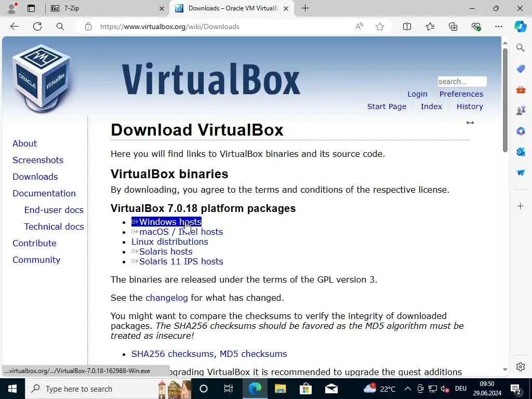Open the Games chess icon in the sidebar
Image resolution: width=532 pixels, height=399 pixels.
click(x=521, y=111)
